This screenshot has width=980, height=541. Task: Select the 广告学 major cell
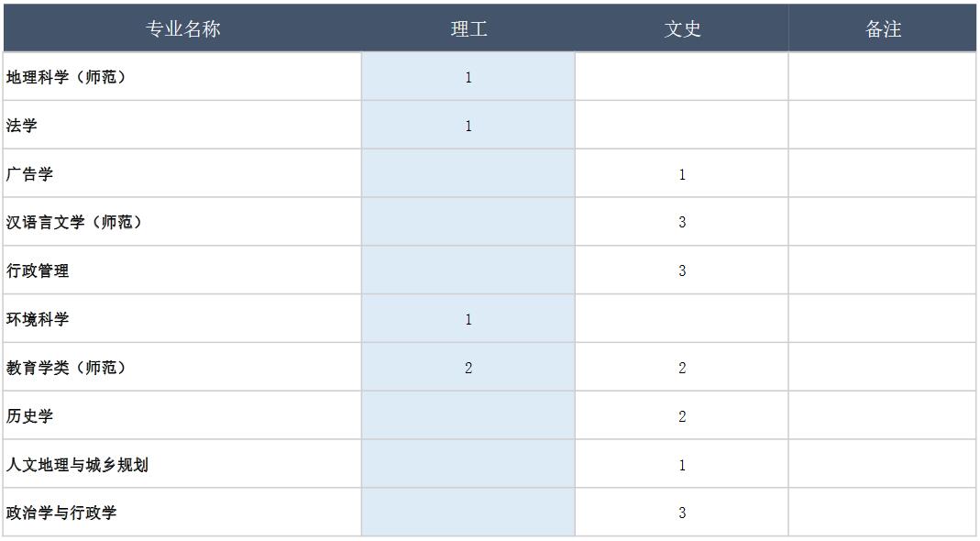[x=182, y=174]
